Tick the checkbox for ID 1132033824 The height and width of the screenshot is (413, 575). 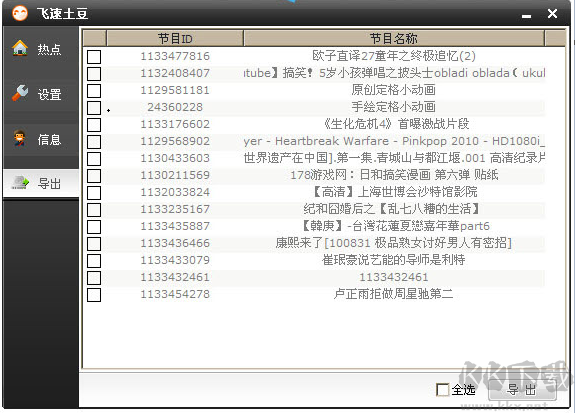[x=94, y=193]
